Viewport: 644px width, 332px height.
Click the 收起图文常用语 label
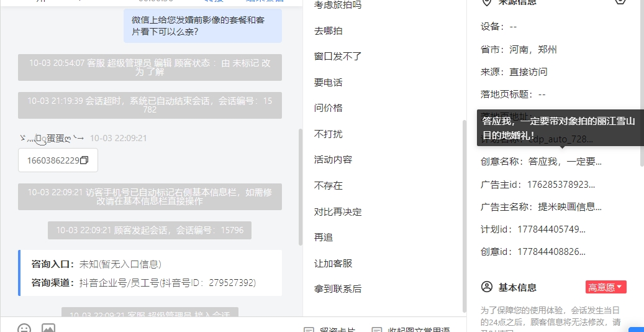tap(419, 330)
